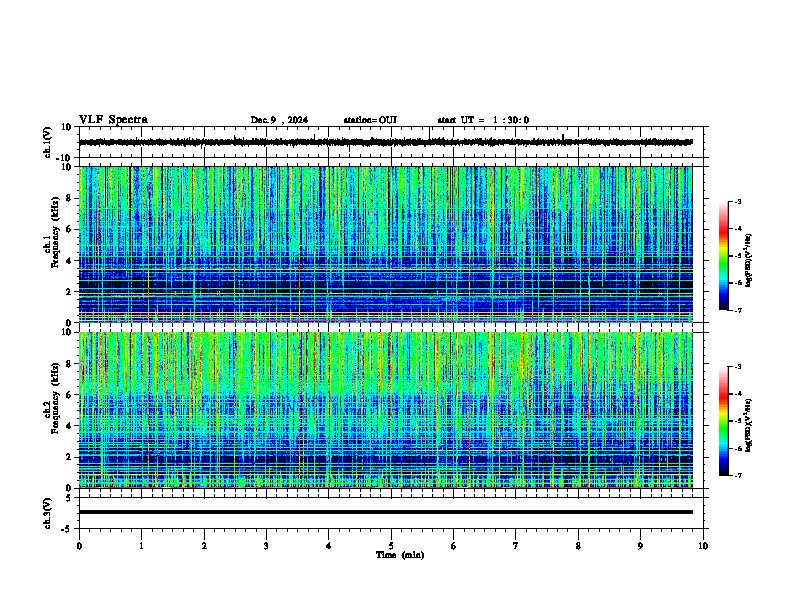Click the time-axis tick label "3"
Image resolution: width=792 pixels, height=612 pixels.
point(266,546)
